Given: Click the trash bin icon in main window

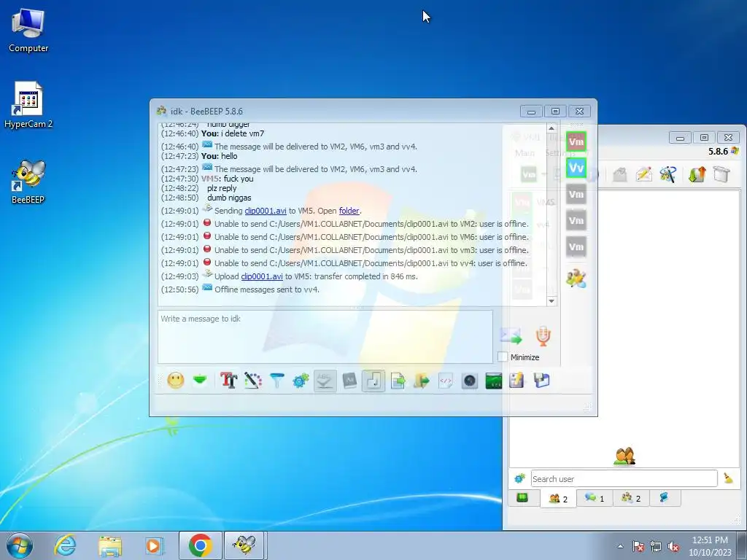Looking at the screenshot, I should click(x=721, y=174).
